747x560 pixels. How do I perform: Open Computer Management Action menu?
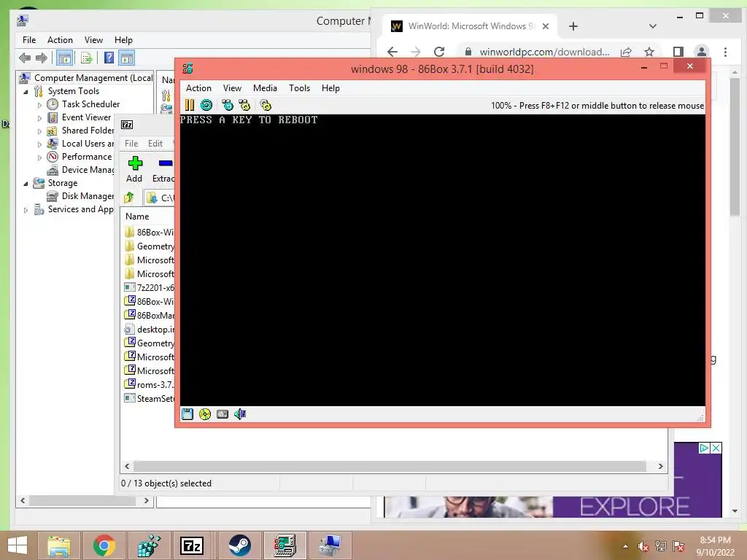point(60,40)
